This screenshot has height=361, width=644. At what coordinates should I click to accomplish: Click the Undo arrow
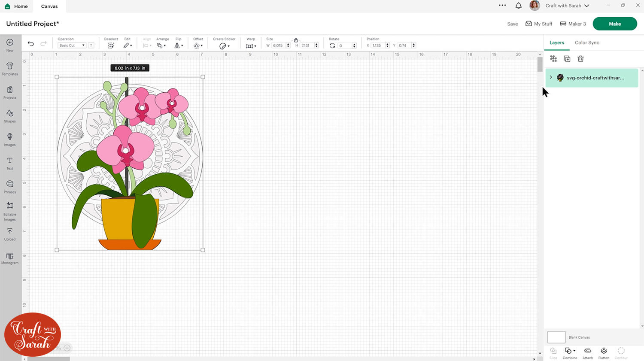tap(31, 44)
